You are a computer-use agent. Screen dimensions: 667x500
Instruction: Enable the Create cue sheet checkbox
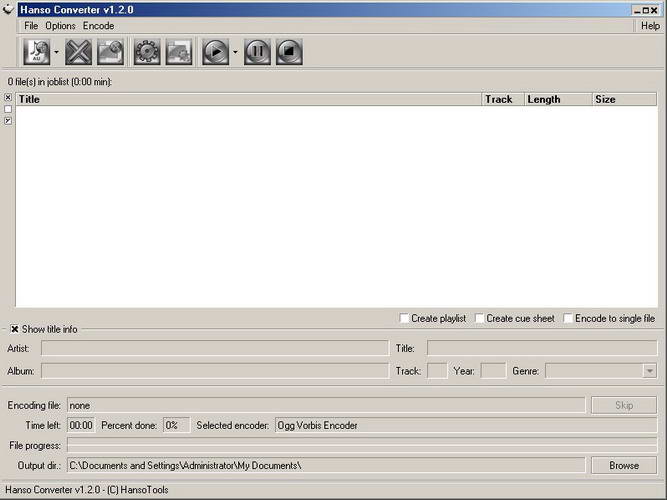479,318
